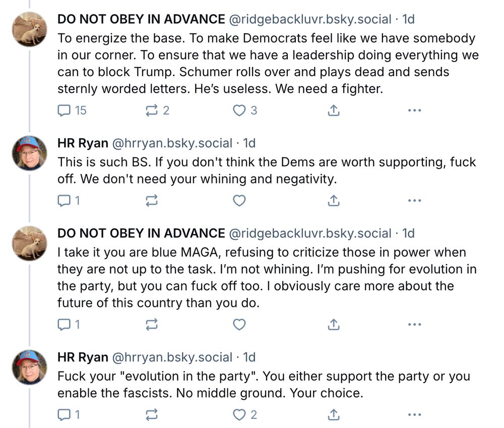This screenshot has width=504, height=428.
Task: Repost the 'blue MAGA' post
Action: [x=151, y=325]
